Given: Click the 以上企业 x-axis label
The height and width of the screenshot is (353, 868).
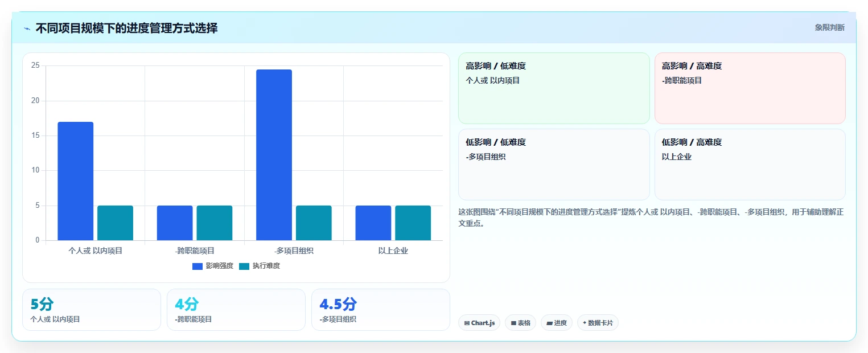Looking at the screenshot, I should [393, 251].
